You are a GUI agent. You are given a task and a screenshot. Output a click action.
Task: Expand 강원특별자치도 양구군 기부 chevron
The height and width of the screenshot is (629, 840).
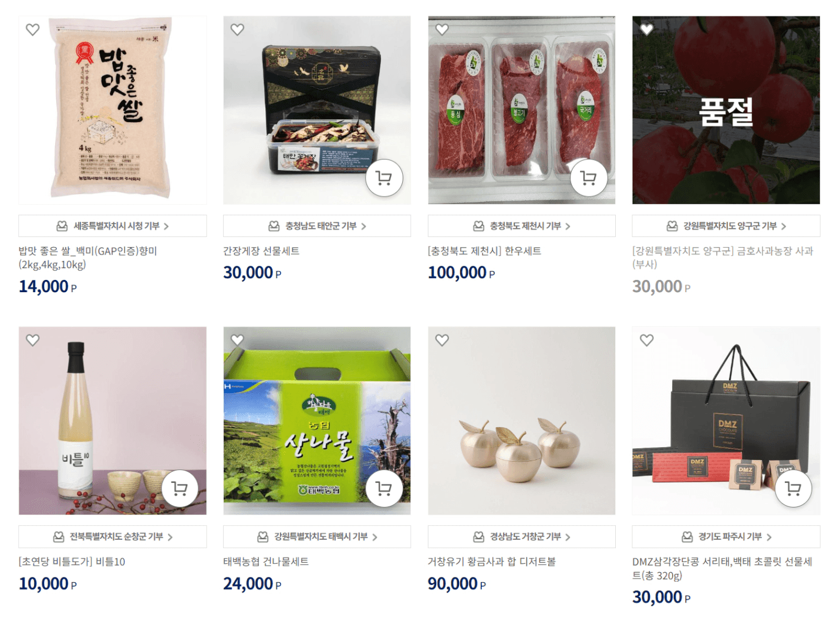coord(783,226)
